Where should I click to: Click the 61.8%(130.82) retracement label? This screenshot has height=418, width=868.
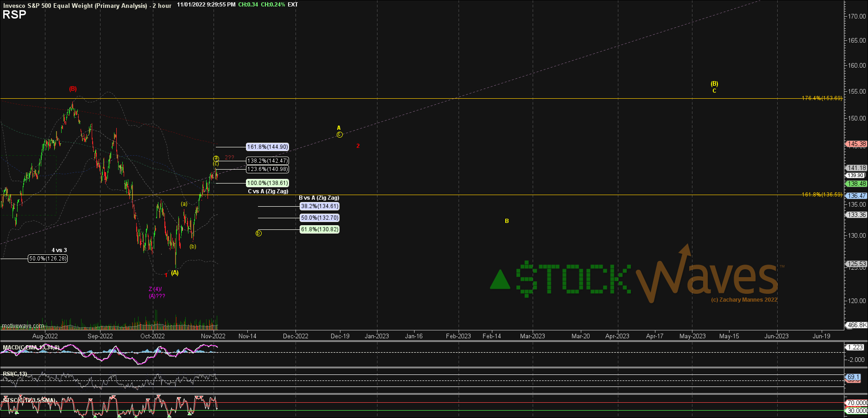[x=320, y=229]
